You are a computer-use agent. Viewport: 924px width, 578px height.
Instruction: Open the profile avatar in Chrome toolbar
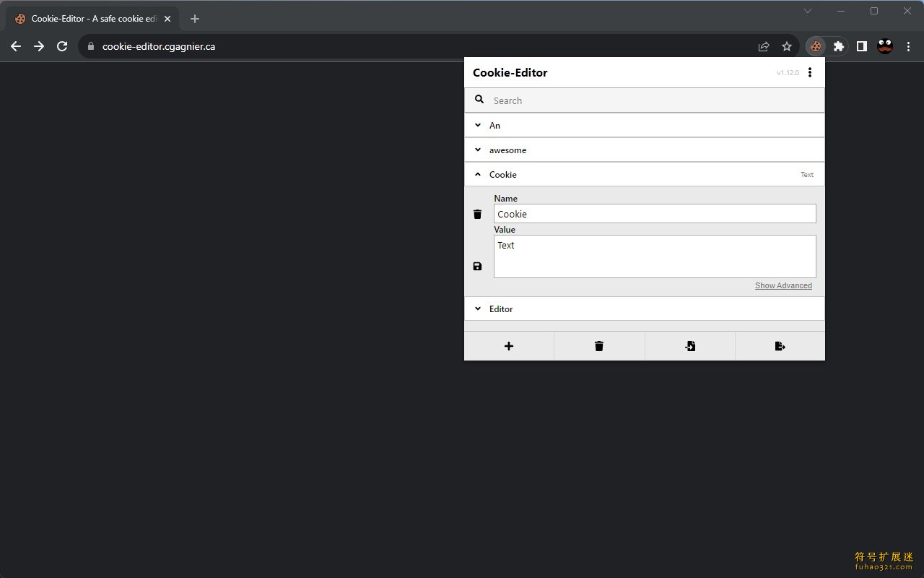pyautogui.click(x=885, y=46)
